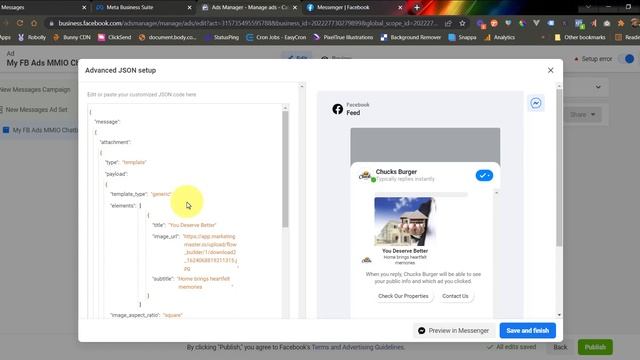Click the "subtitle" key in JSON

pyautogui.click(x=163, y=279)
